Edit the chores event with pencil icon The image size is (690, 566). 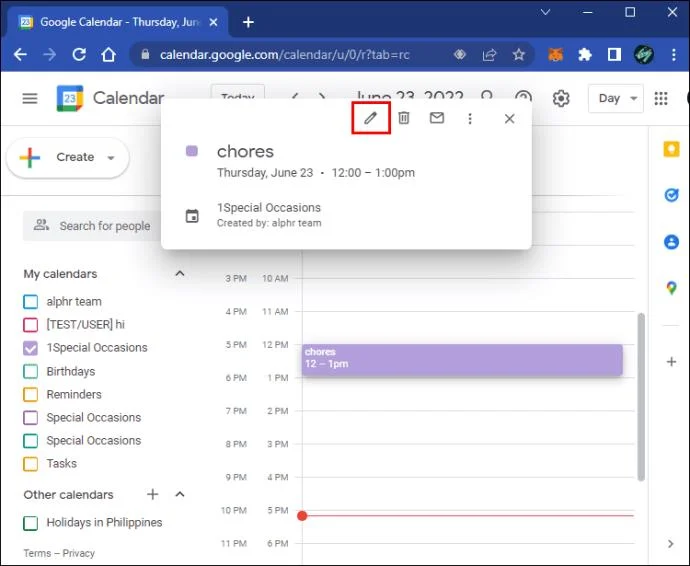tap(371, 118)
